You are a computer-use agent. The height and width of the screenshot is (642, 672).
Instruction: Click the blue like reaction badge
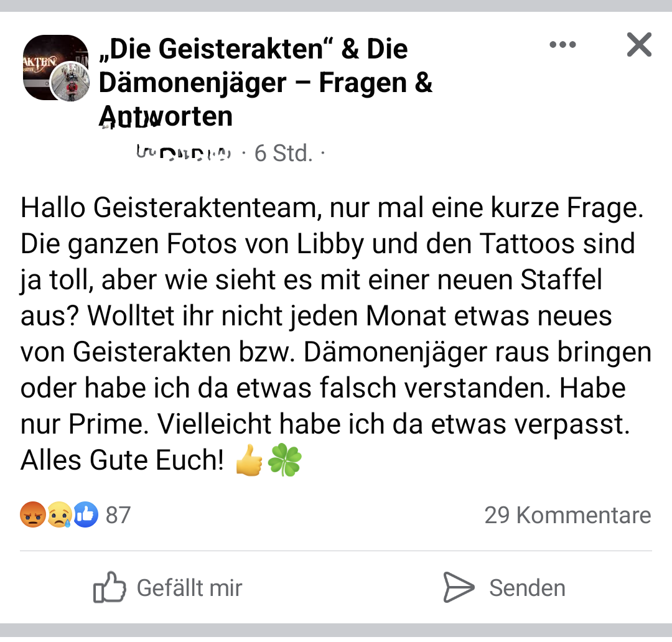click(86, 515)
